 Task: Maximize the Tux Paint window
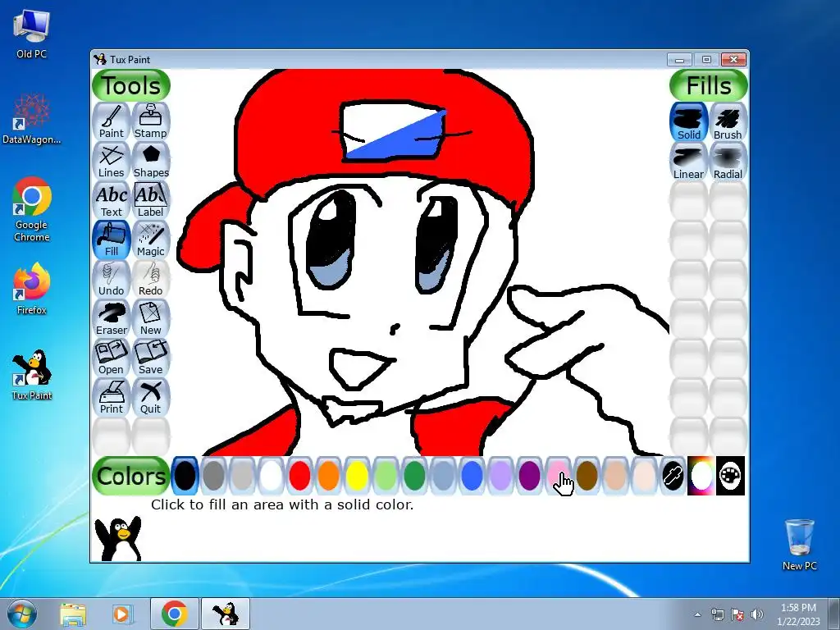click(x=706, y=59)
